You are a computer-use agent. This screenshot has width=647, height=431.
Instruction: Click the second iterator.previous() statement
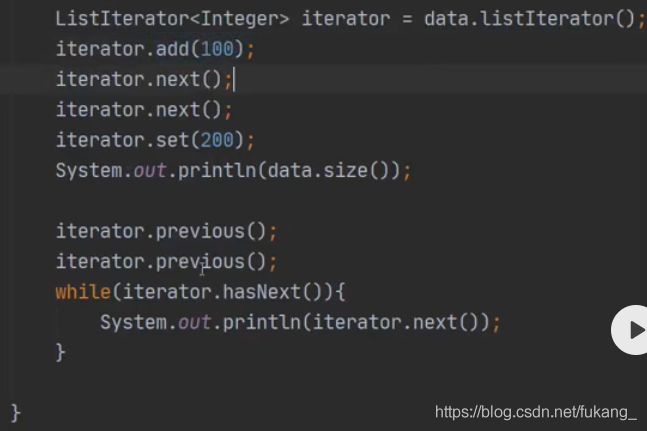165,262
